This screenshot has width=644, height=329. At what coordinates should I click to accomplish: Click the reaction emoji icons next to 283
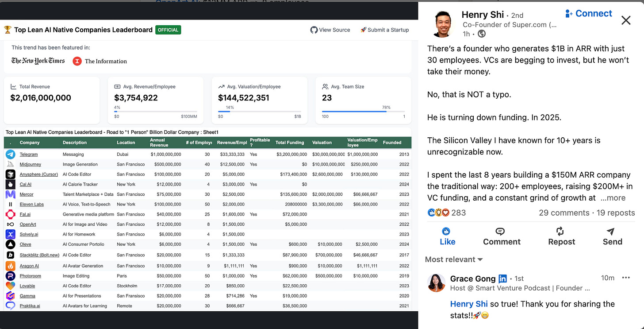(x=439, y=213)
